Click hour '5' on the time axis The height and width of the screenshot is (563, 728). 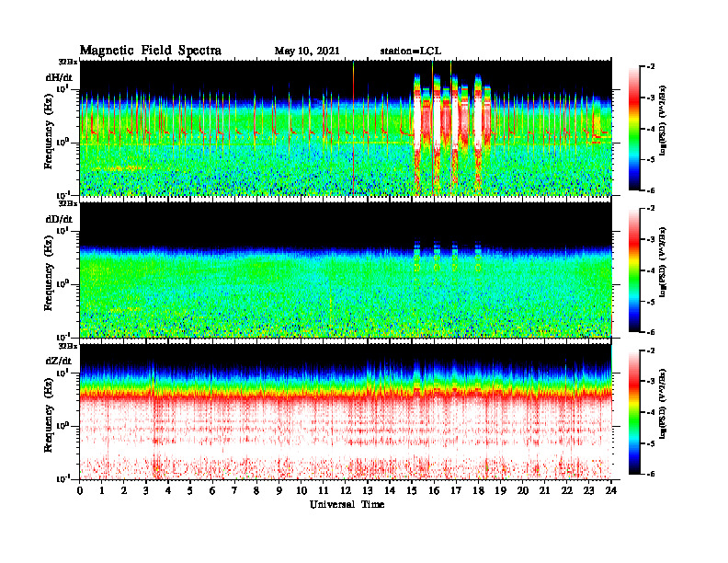click(190, 490)
